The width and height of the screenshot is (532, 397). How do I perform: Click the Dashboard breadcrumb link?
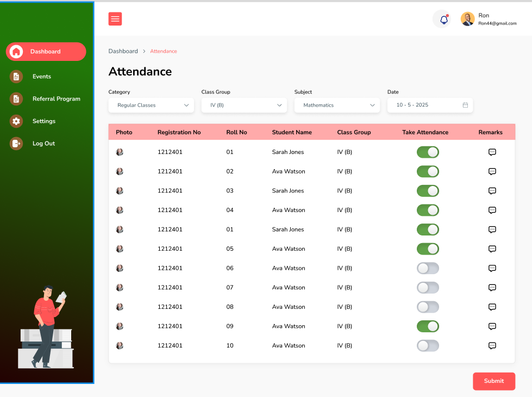coord(123,51)
